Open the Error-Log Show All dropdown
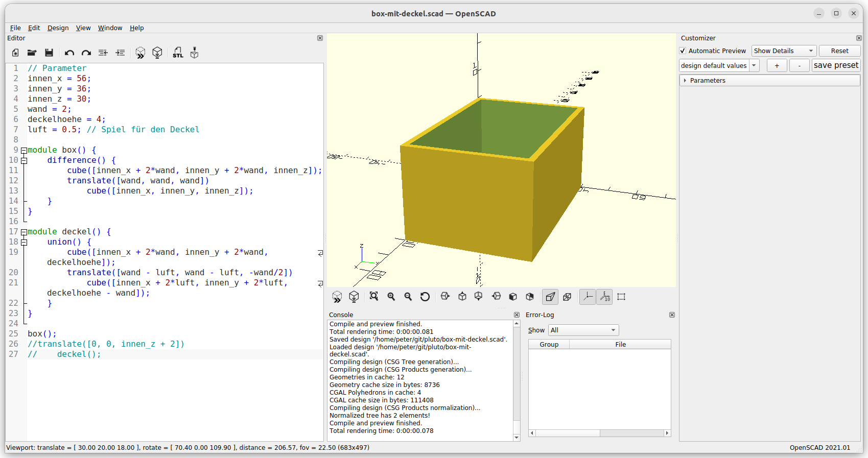The width and height of the screenshot is (868, 458). (x=583, y=330)
